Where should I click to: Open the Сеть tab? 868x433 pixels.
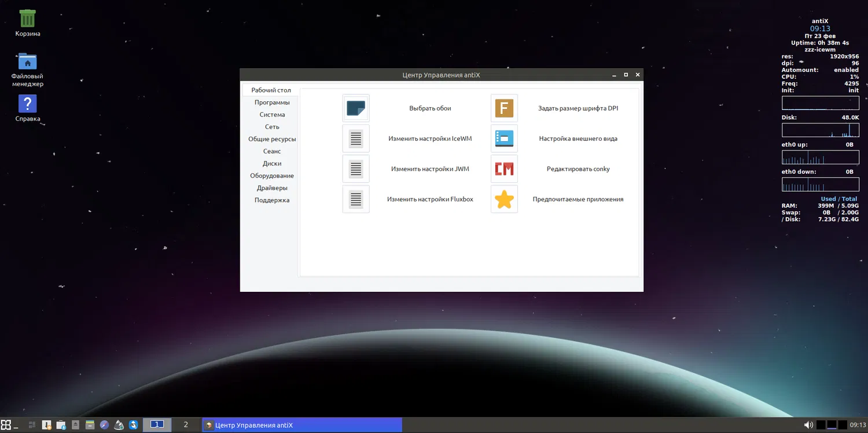272,127
